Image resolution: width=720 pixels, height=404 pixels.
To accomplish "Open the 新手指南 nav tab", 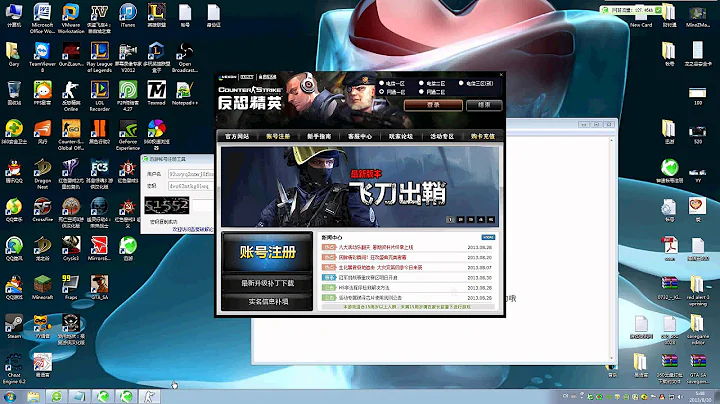I will [319, 136].
